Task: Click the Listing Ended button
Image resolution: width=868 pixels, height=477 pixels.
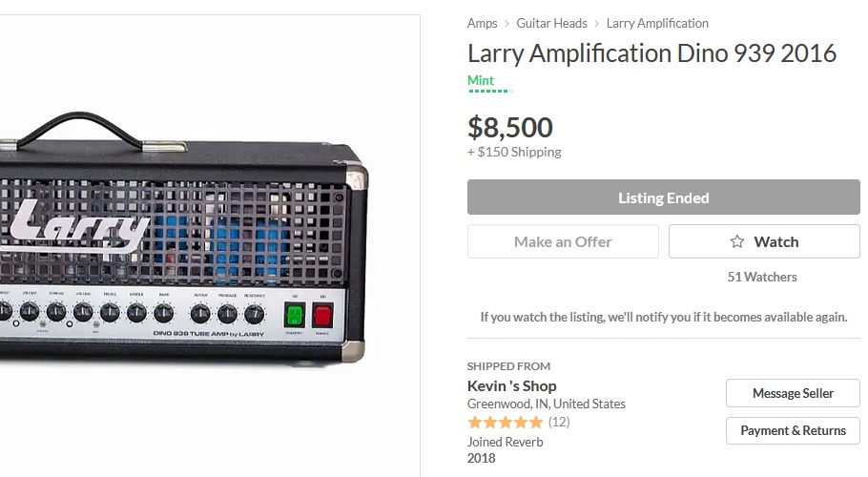Action: [x=663, y=198]
